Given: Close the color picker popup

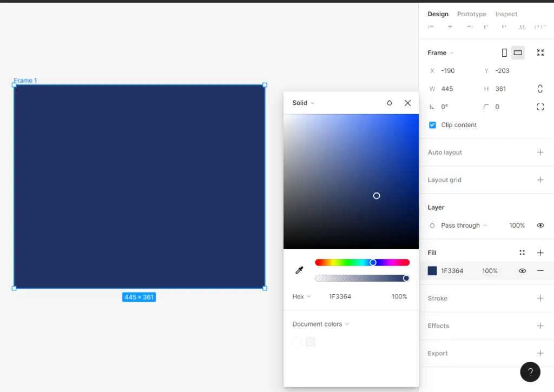Looking at the screenshot, I should (x=407, y=103).
